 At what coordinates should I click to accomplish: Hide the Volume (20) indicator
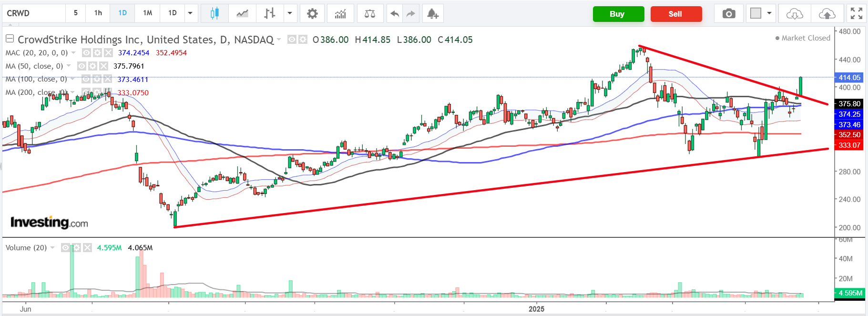(x=65, y=248)
